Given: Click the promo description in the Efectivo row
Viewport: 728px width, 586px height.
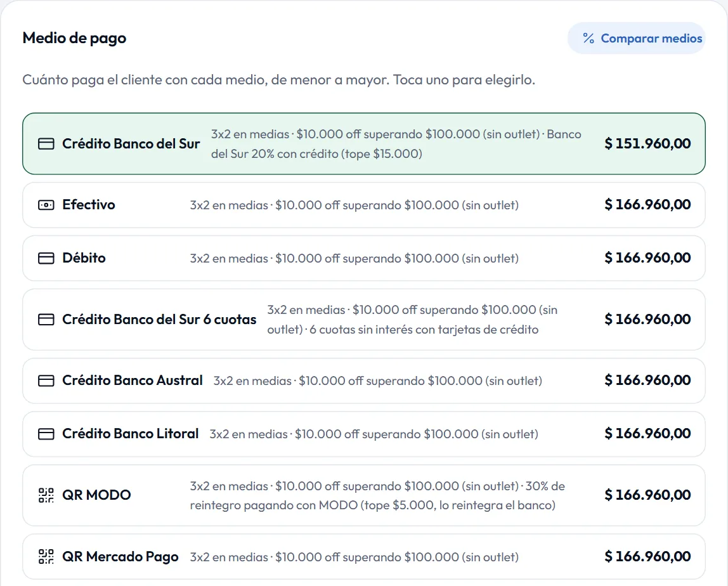Looking at the screenshot, I should point(354,205).
